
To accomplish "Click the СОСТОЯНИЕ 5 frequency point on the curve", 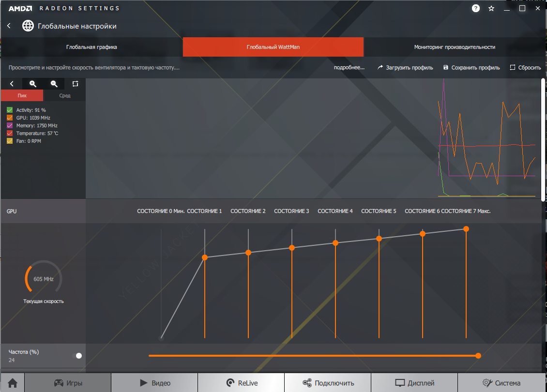I will pyautogui.click(x=379, y=239).
